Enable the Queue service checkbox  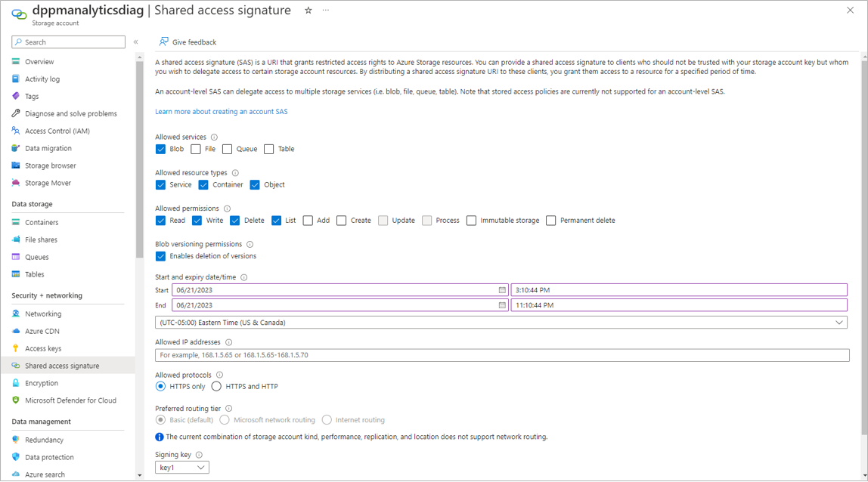tap(227, 149)
